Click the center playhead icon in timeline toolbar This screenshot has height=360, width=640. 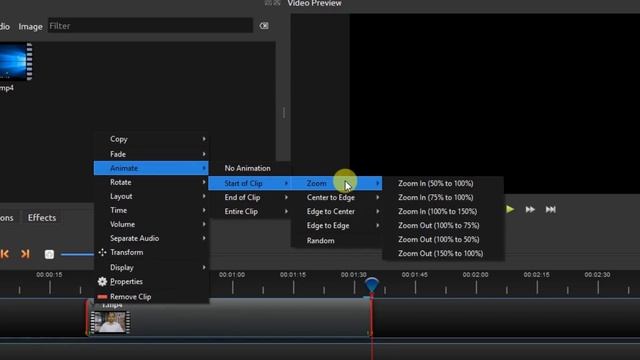49,254
